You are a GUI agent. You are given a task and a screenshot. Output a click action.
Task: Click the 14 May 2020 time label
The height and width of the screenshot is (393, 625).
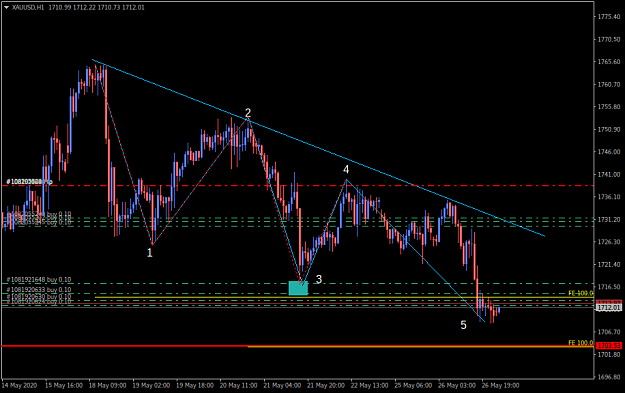pyautogui.click(x=20, y=385)
